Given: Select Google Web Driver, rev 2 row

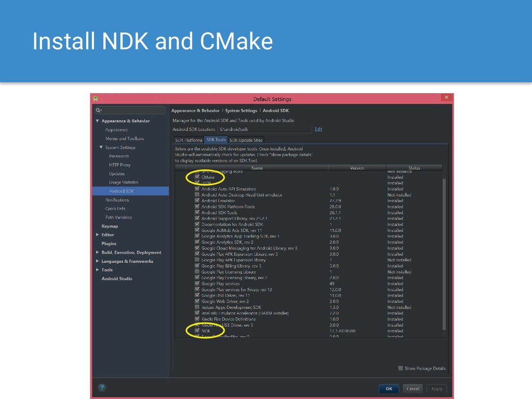Looking at the screenshot, I should click(x=309, y=301).
